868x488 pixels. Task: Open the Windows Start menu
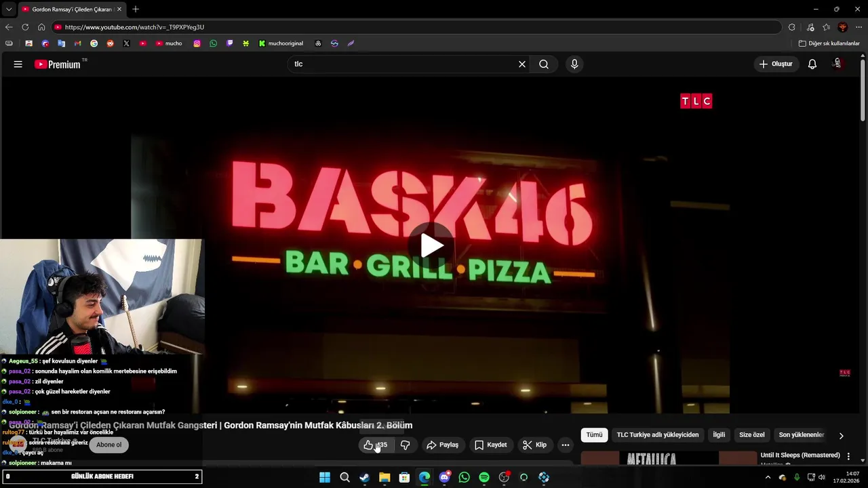click(325, 477)
